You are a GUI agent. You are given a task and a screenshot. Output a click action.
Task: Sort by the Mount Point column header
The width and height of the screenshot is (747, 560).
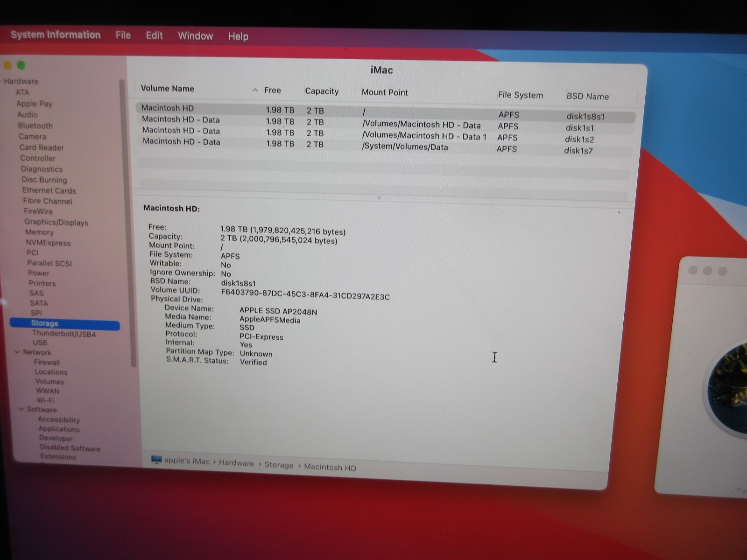(x=385, y=92)
